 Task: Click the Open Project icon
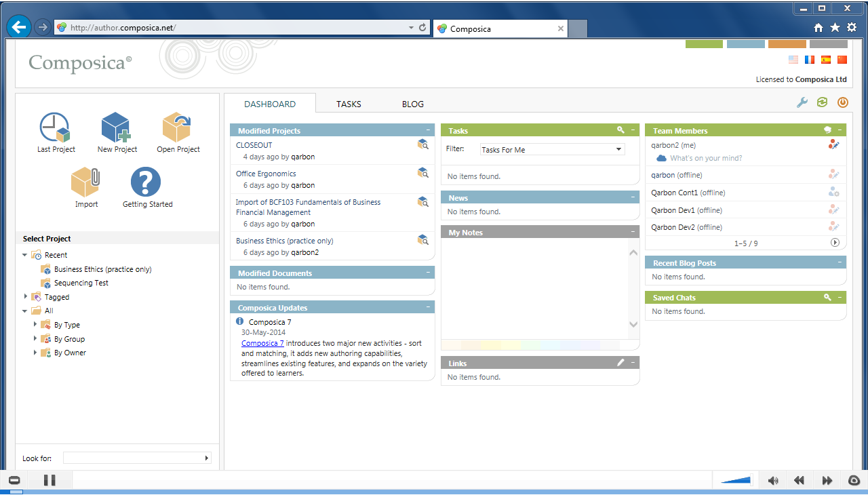pyautogui.click(x=178, y=127)
